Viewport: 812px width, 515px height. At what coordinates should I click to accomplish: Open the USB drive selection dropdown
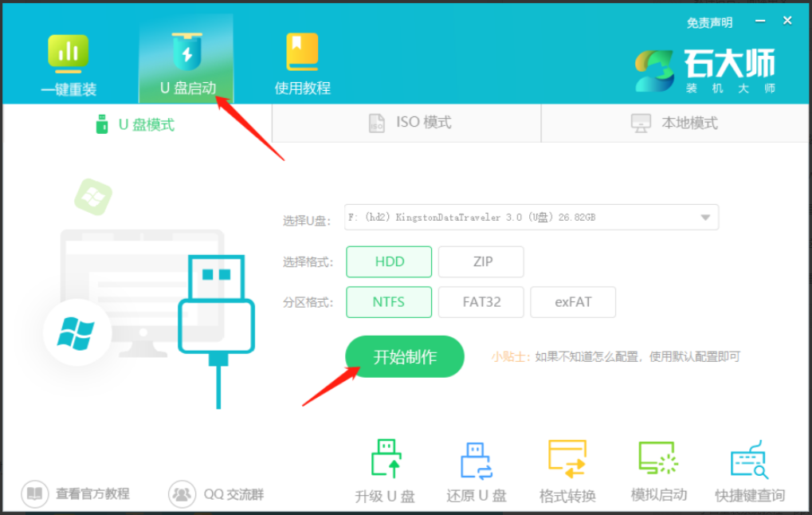click(x=704, y=216)
